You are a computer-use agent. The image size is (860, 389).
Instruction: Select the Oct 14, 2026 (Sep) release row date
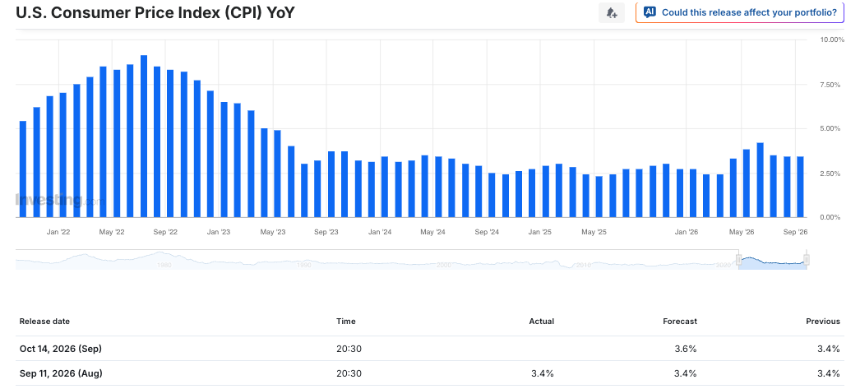pos(60,348)
